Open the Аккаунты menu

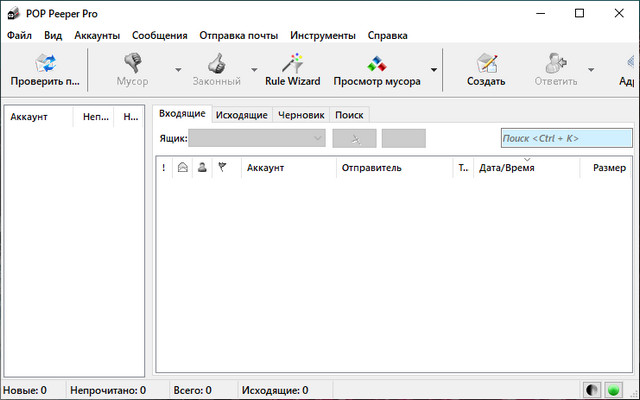tap(97, 35)
